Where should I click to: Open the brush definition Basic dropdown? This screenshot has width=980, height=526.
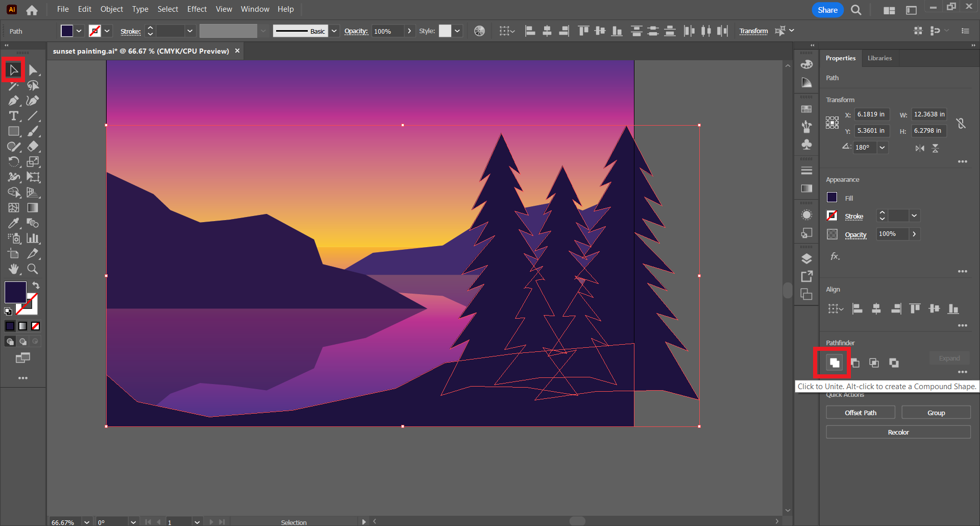tap(334, 31)
